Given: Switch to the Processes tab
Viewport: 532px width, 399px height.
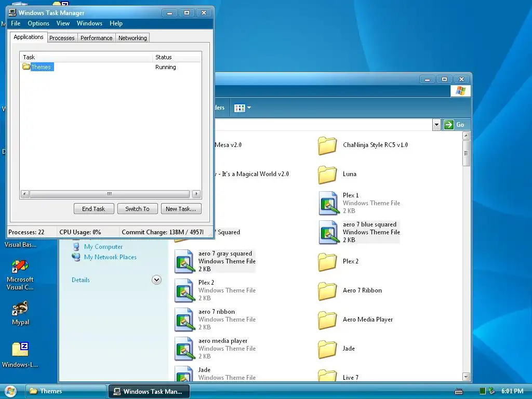Looking at the screenshot, I should pyautogui.click(x=62, y=38).
